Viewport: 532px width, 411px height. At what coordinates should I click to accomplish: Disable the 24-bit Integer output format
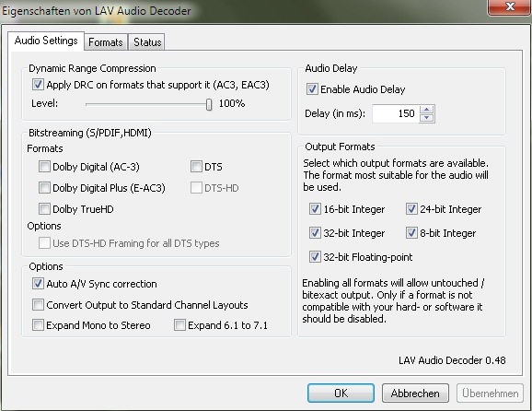(x=411, y=209)
